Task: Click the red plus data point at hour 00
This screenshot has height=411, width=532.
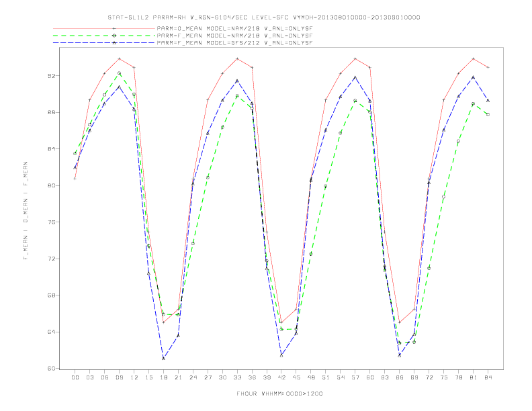Action: click(75, 179)
